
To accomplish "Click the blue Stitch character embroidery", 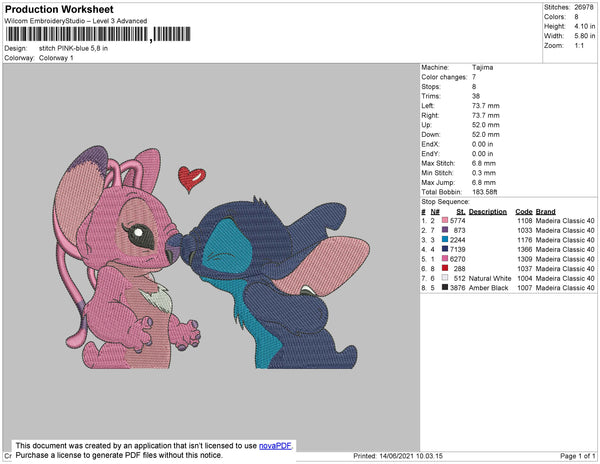I will click(276, 283).
